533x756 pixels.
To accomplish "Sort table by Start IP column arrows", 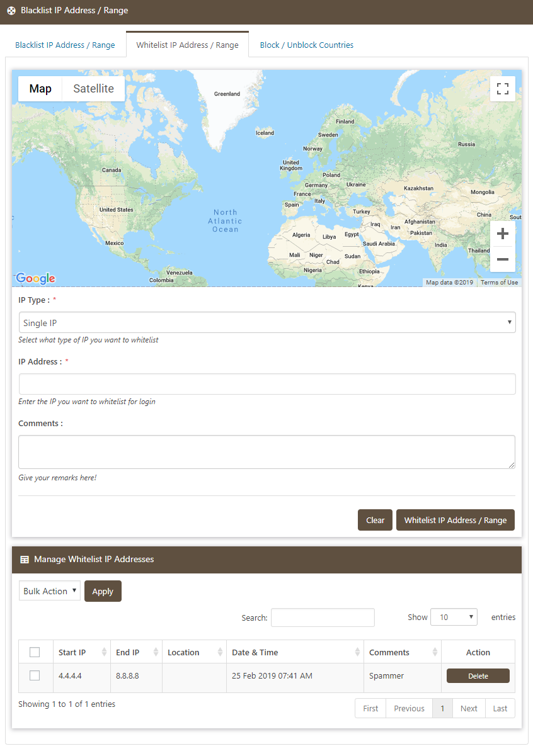I will [x=103, y=652].
